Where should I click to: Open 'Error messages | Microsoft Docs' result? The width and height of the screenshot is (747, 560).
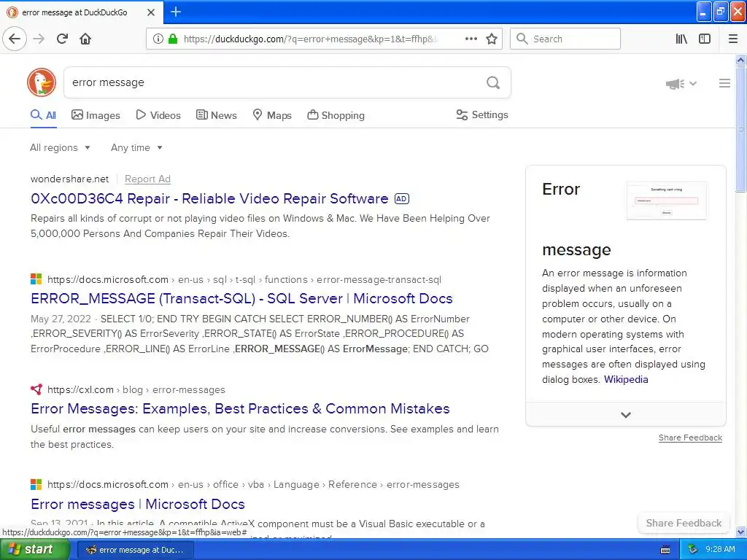(x=138, y=504)
